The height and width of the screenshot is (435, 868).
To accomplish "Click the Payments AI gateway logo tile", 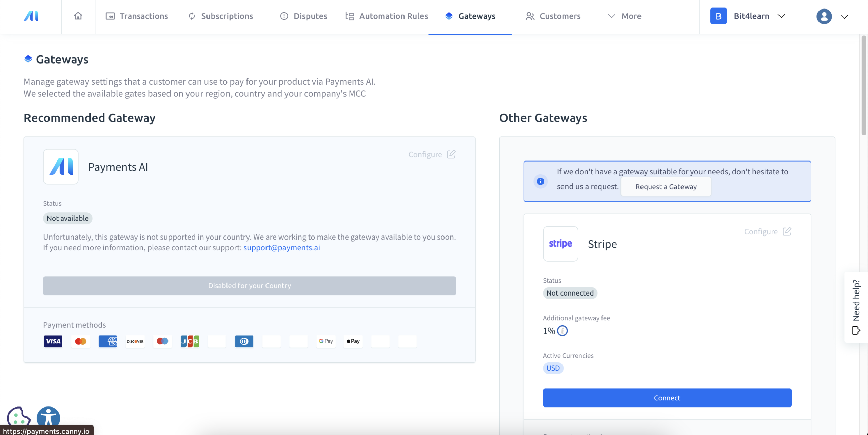I will tap(61, 167).
